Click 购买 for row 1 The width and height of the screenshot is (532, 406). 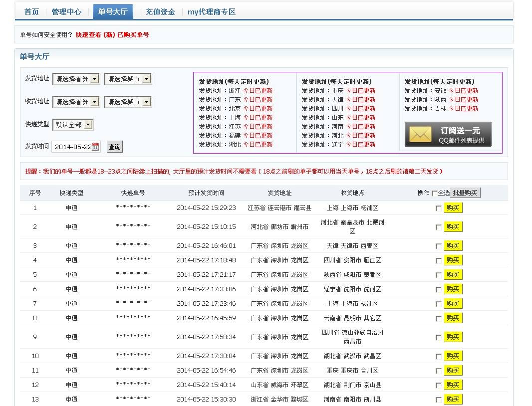coord(453,208)
